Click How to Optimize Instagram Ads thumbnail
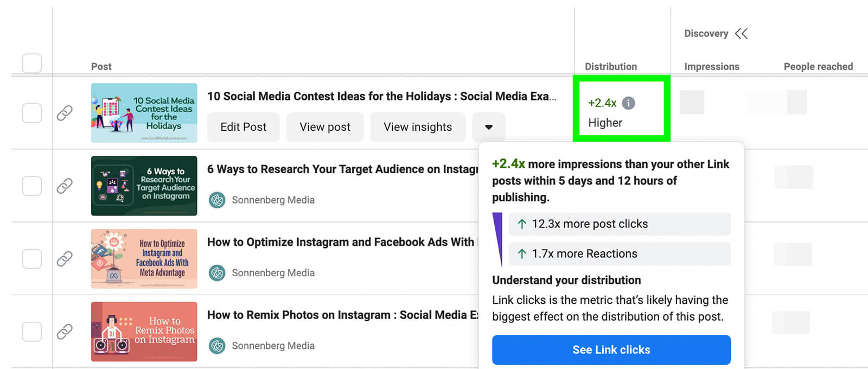The width and height of the screenshot is (868, 369). 144,259
